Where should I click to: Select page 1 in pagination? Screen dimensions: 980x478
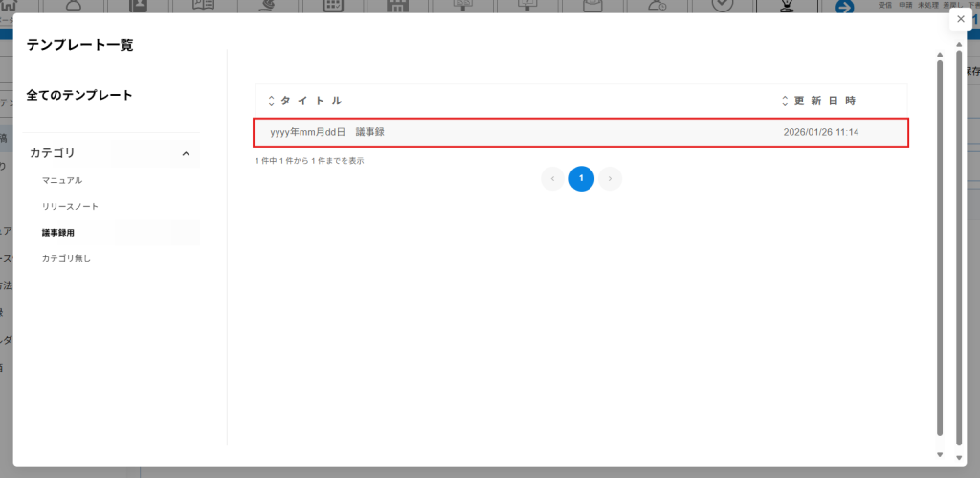(581, 178)
